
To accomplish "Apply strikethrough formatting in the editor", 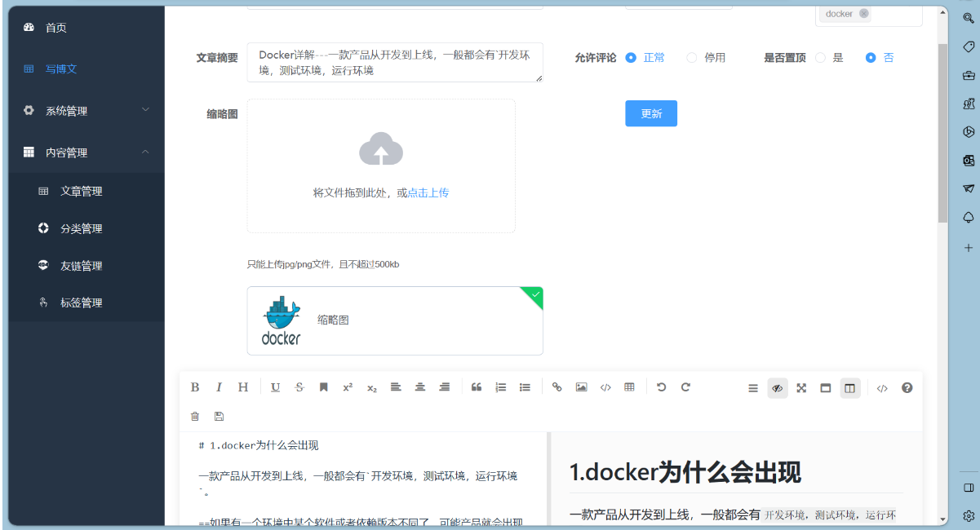I will pyautogui.click(x=299, y=387).
